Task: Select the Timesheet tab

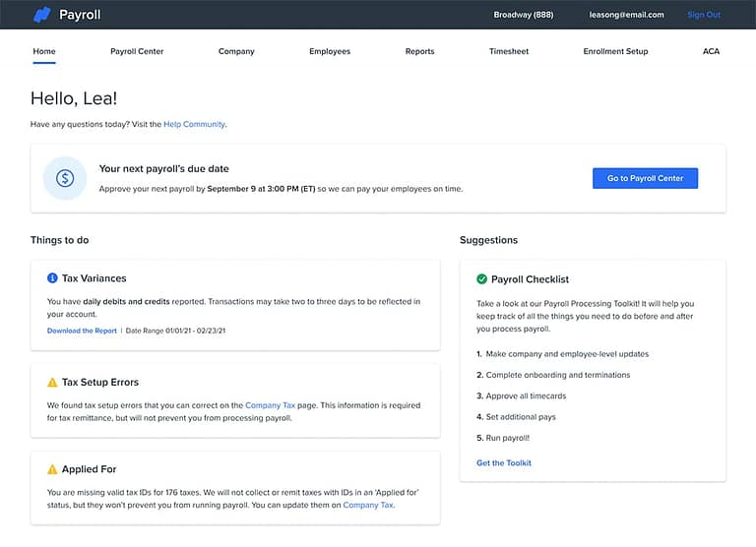Action: 509,51
